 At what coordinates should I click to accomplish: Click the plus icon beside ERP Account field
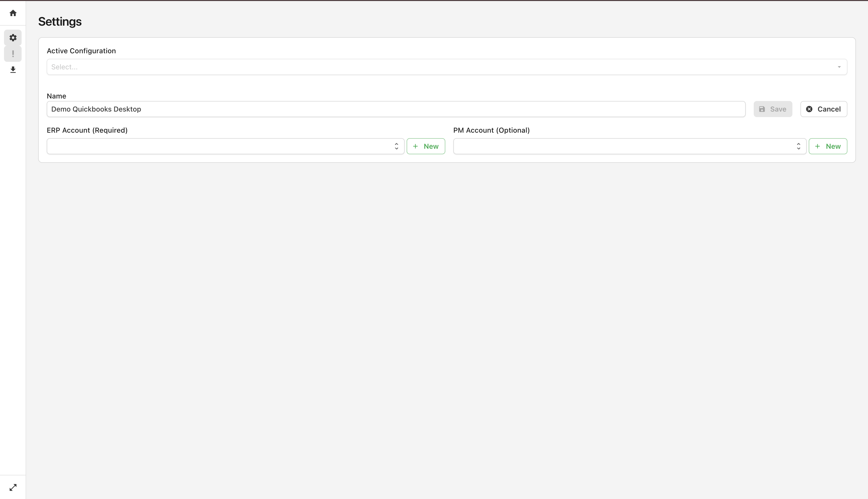tap(415, 146)
